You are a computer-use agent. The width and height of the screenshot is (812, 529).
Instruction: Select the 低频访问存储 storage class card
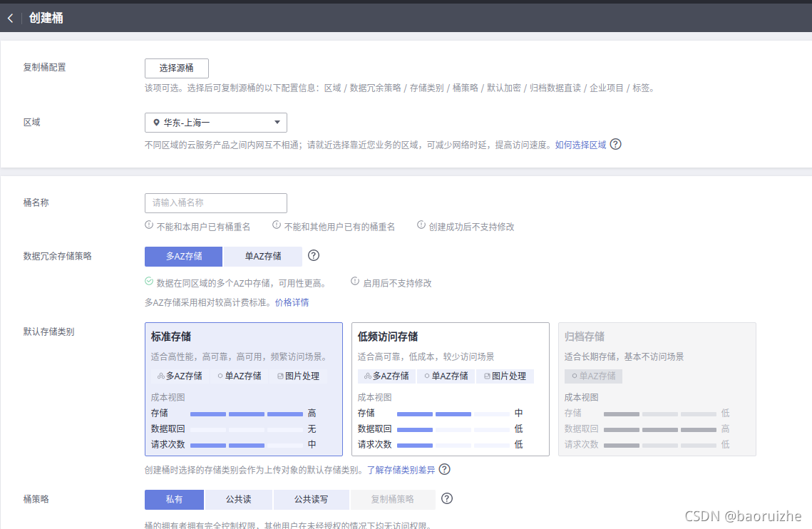[450, 389]
